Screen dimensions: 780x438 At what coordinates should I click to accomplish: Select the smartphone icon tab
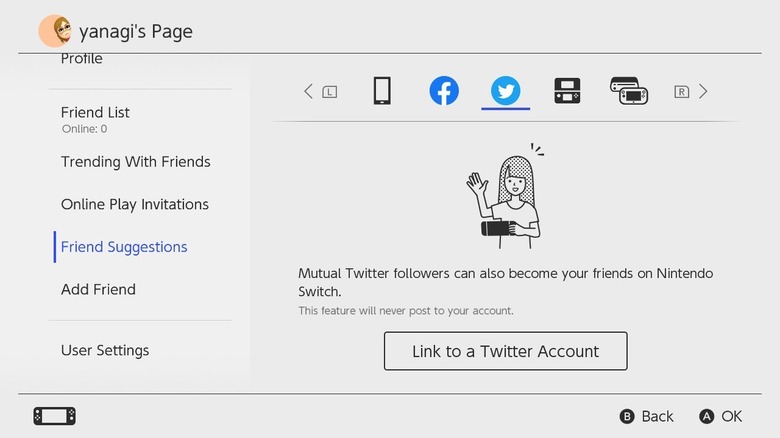tap(381, 91)
